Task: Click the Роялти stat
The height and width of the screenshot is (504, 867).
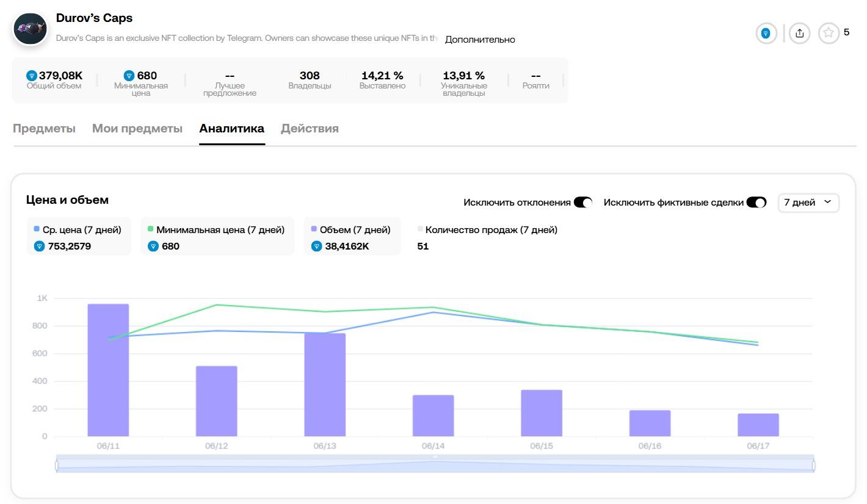Action: [536, 80]
